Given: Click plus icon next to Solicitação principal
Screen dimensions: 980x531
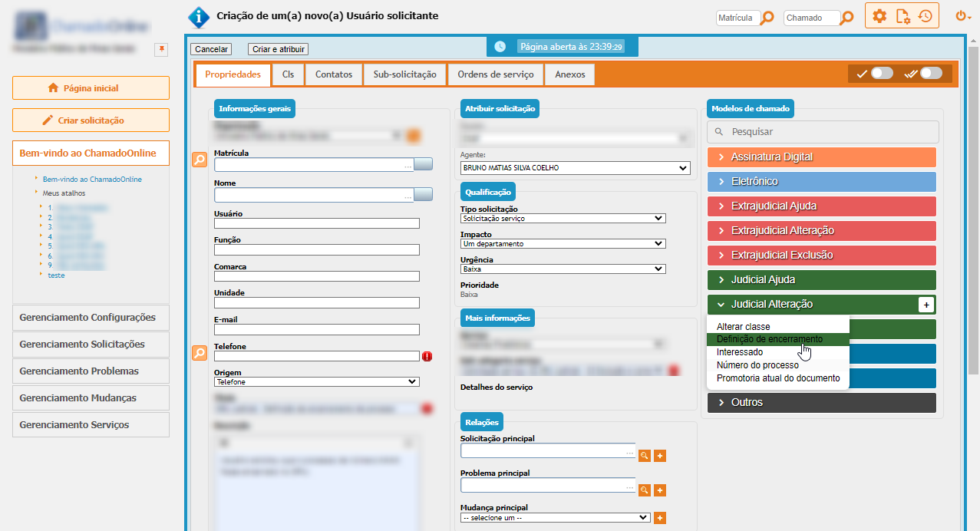Looking at the screenshot, I should 659,456.
